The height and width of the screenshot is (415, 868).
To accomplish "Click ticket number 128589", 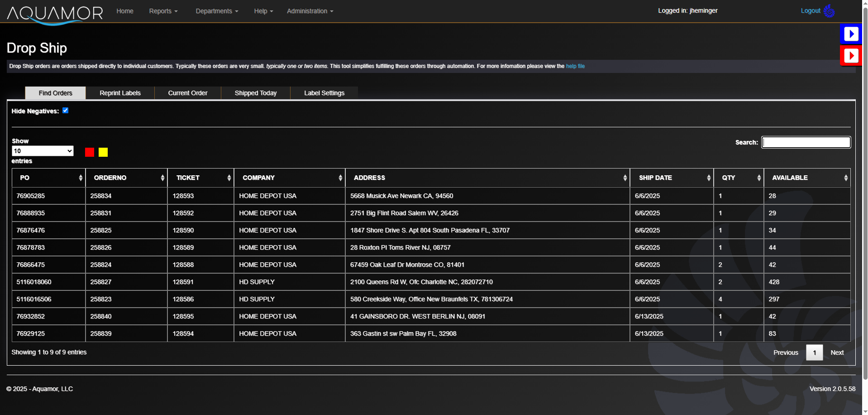I will point(183,247).
